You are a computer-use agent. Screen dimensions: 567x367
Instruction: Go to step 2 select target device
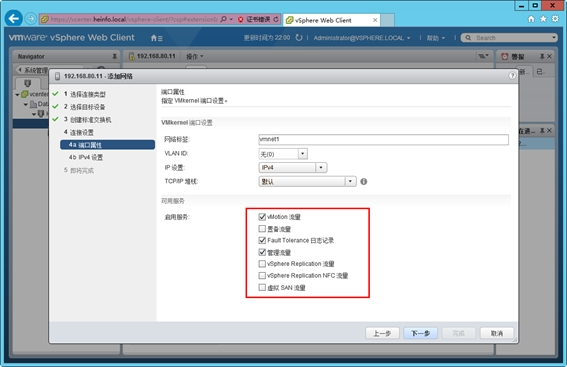click(84, 107)
